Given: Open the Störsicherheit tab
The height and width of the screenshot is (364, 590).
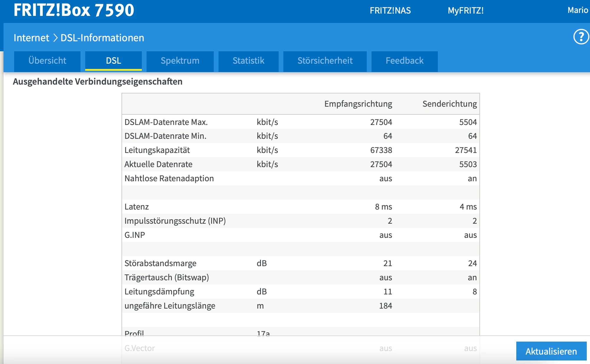Looking at the screenshot, I should tap(325, 61).
